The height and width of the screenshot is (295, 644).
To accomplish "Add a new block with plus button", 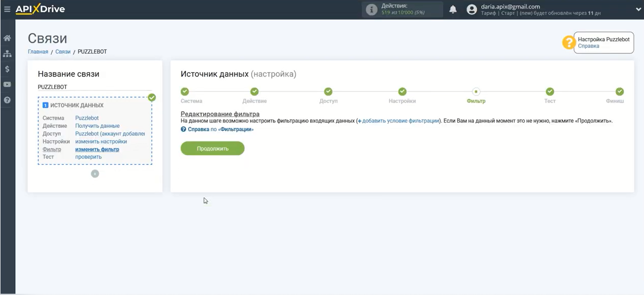I will [95, 174].
